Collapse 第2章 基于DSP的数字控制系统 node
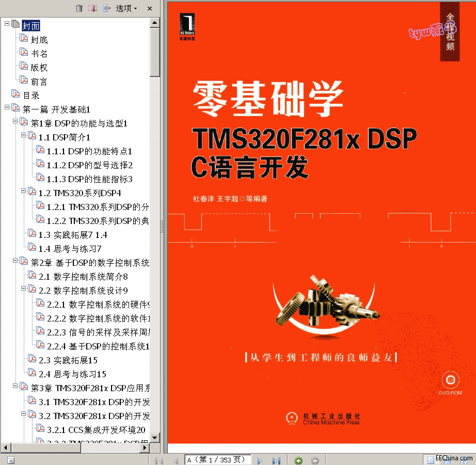Viewport: 476px width, 465px height. click(x=15, y=261)
